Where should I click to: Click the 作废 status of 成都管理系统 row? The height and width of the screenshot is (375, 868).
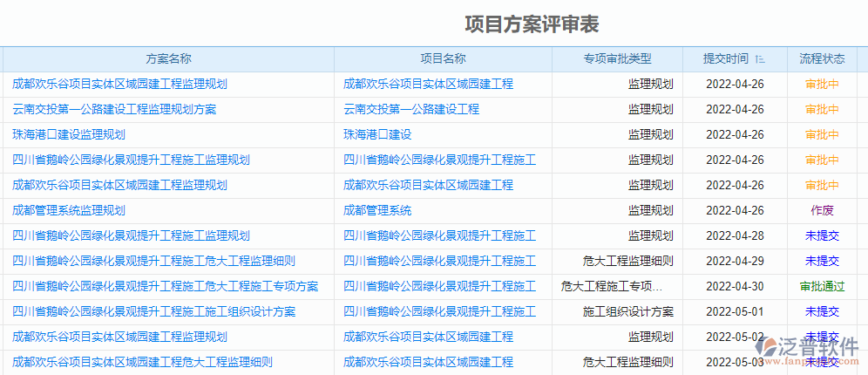[x=822, y=210]
